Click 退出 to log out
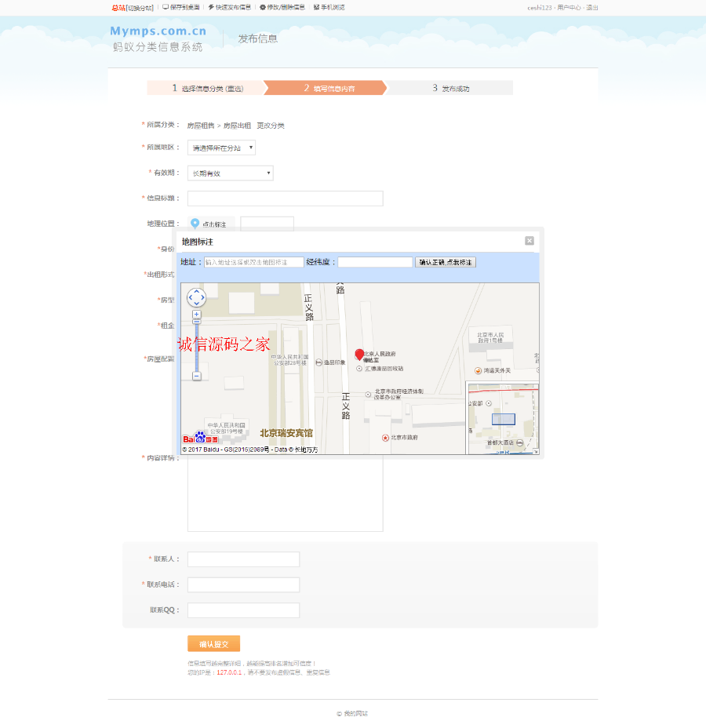This screenshot has width=706, height=728. [x=592, y=8]
